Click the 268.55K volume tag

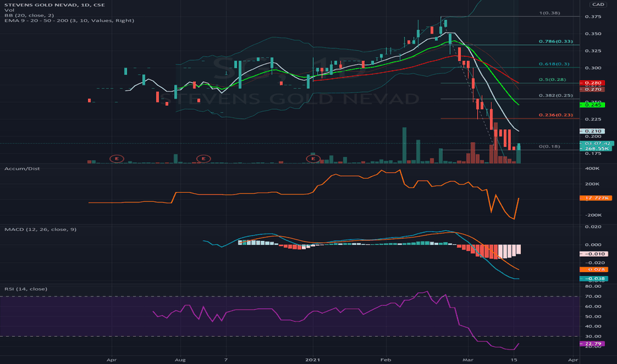pos(596,149)
